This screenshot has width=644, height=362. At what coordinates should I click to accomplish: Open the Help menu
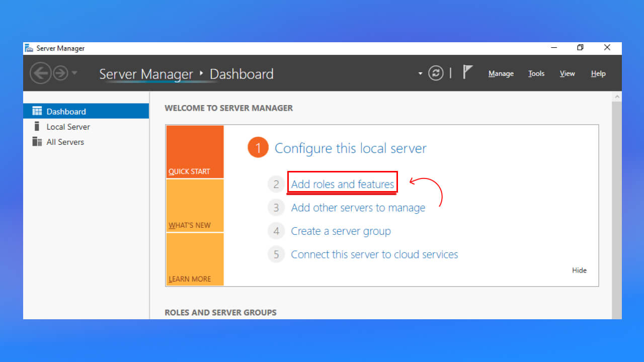pos(598,73)
